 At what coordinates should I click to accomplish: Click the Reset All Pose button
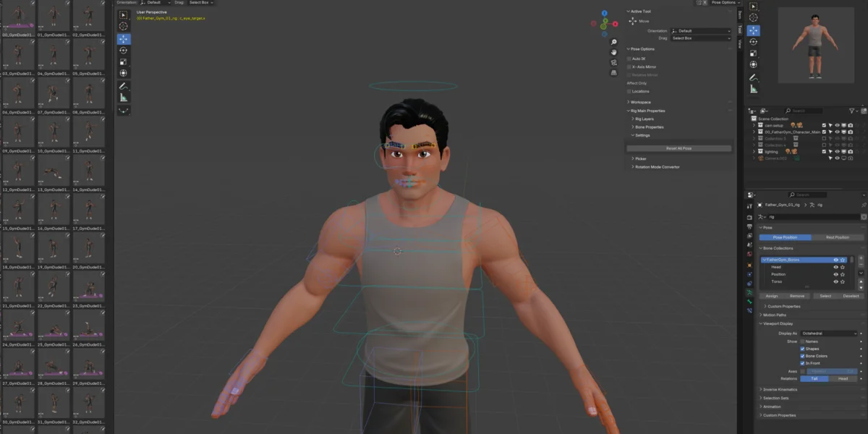678,148
